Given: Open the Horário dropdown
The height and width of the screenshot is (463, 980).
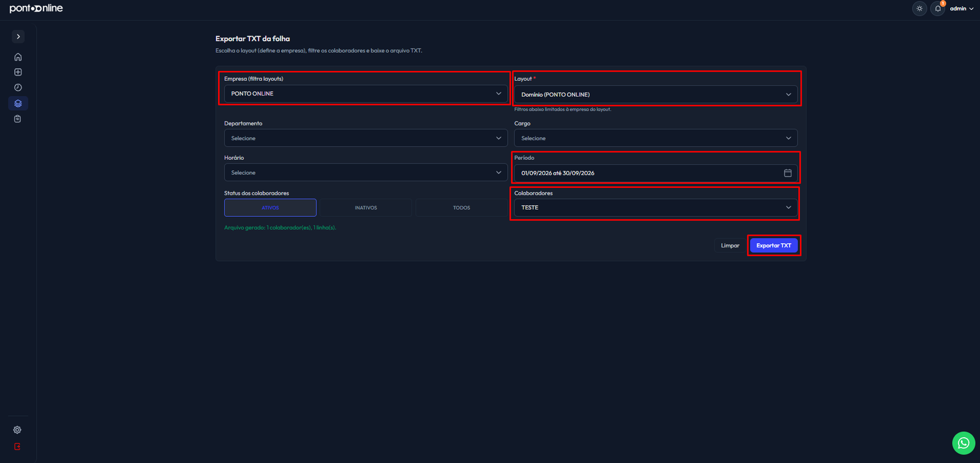Looking at the screenshot, I should (x=366, y=173).
